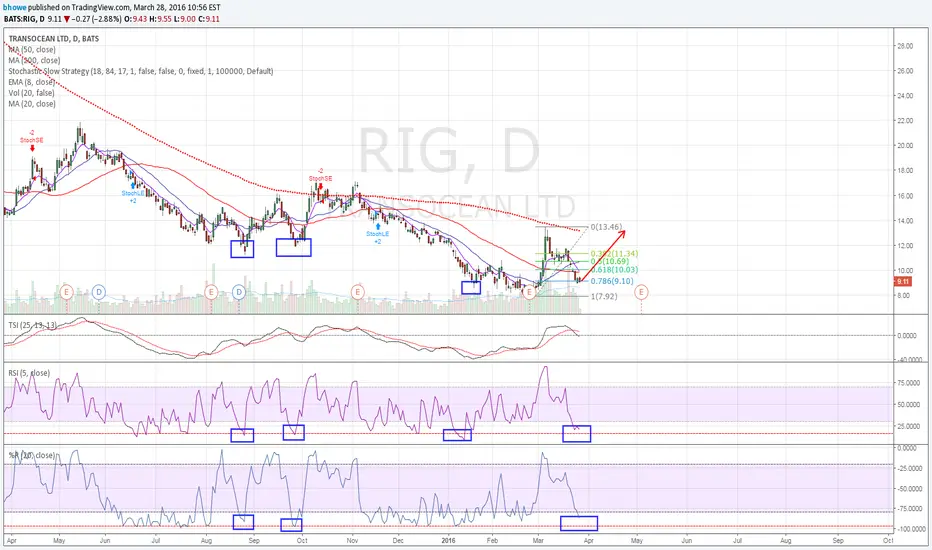Image resolution: width=932 pixels, height=550 pixels.
Task: Select the MA (20, close) indicator label
Action: click(32, 103)
